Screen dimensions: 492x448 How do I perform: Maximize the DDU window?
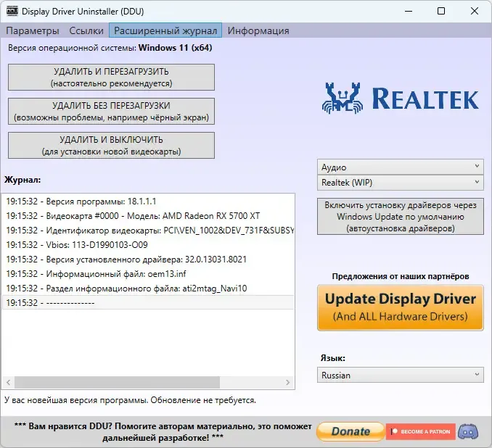pyautogui.click(x=441, y=11)
